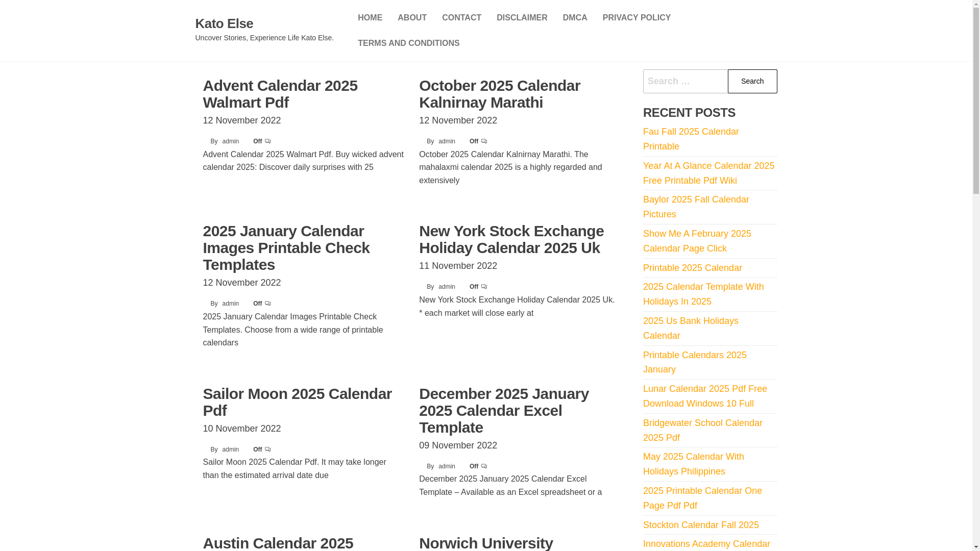
Task: Click comment icon under December 2025 January Excel post
Action: coord(484,466)
